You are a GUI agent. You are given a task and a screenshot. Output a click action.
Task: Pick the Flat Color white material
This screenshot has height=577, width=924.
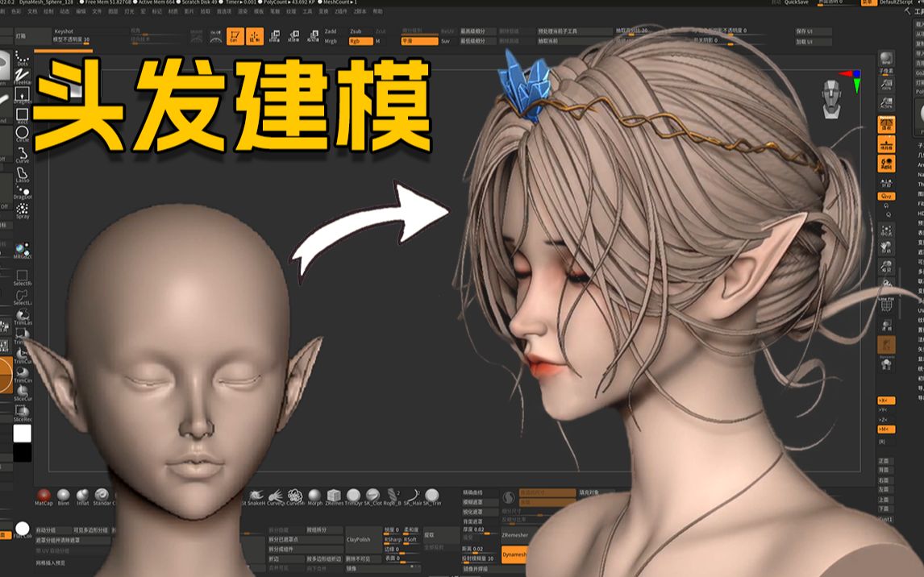[x=23, y=529]
